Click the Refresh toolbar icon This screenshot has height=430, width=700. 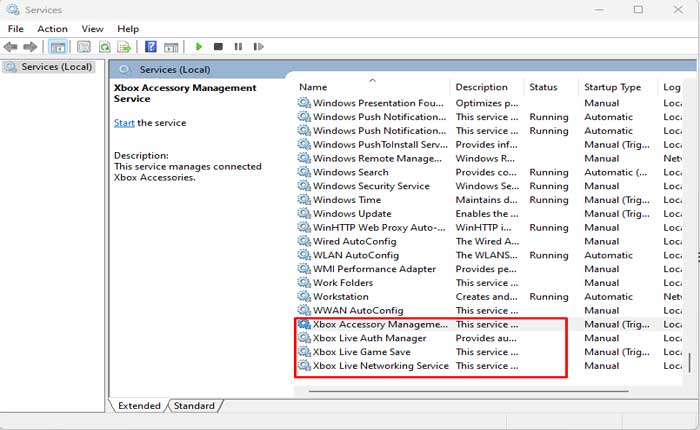pyautogui.click(x=104, y=47)
